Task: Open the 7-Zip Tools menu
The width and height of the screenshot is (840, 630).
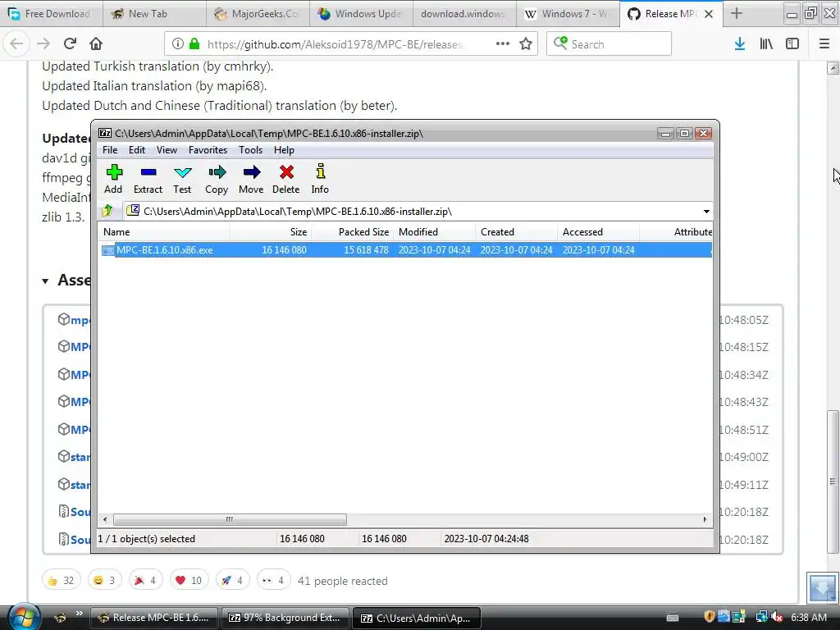Action: tap(251, 150)
